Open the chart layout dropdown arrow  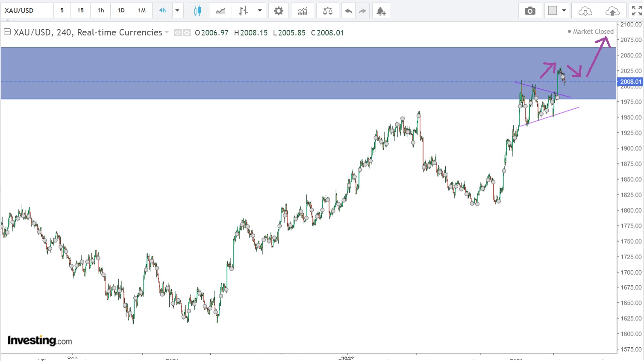click(x=564, y=11)
